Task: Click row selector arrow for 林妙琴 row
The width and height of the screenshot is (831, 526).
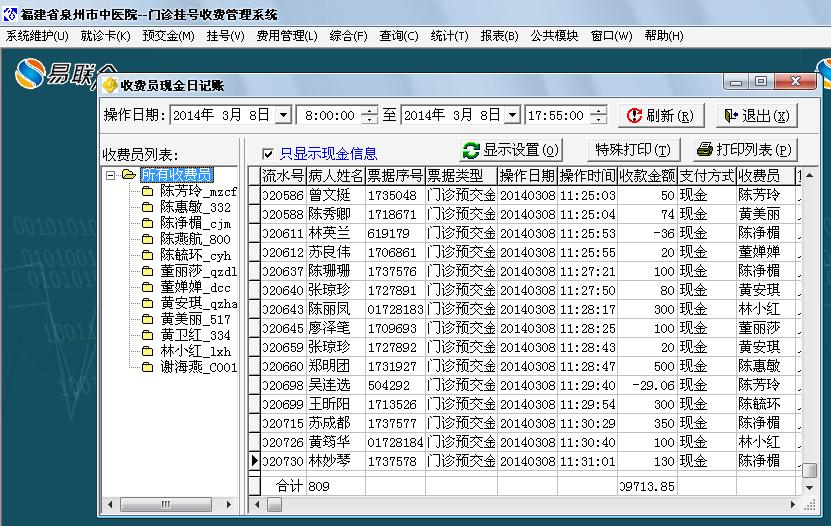Action: coord(254,461)
